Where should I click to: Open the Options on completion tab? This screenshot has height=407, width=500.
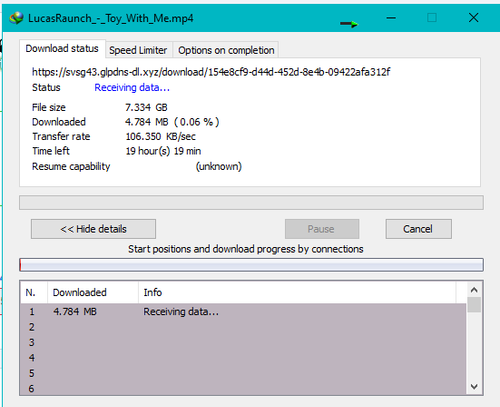point(226,50)
